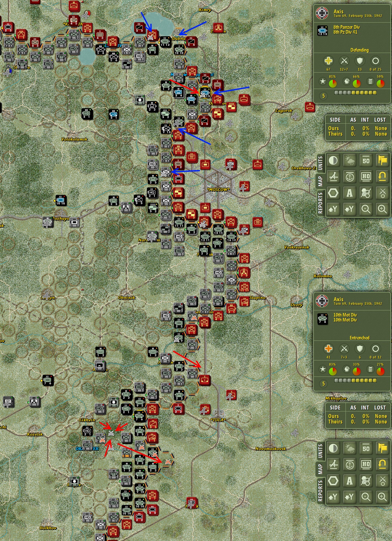Zoom out using the minus magnifier in the 8th Panzer Div screenshot

(x=366, y=209)
